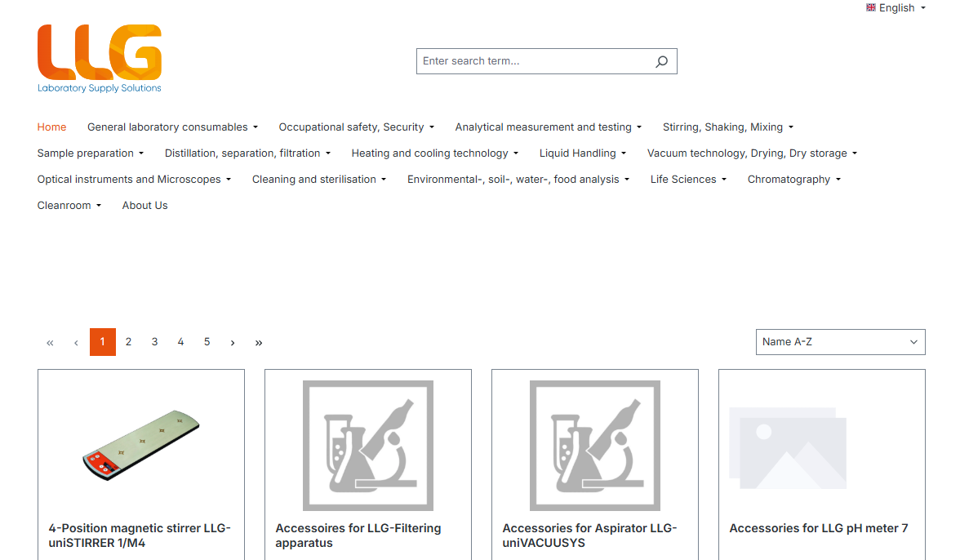Viewport: 960px width, 560px height.
Task: Open Accessories for LLG pH meter 7 title
Action: click(819, 528)
